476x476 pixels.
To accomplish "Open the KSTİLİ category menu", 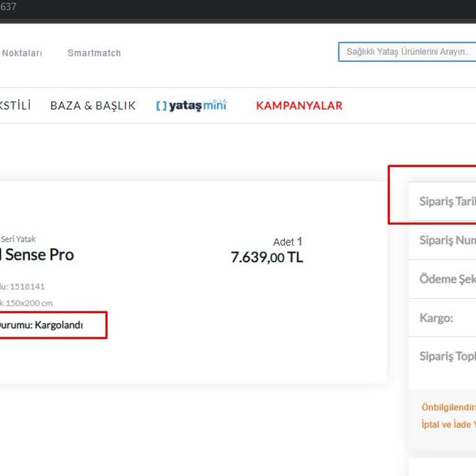I will 15,105.
